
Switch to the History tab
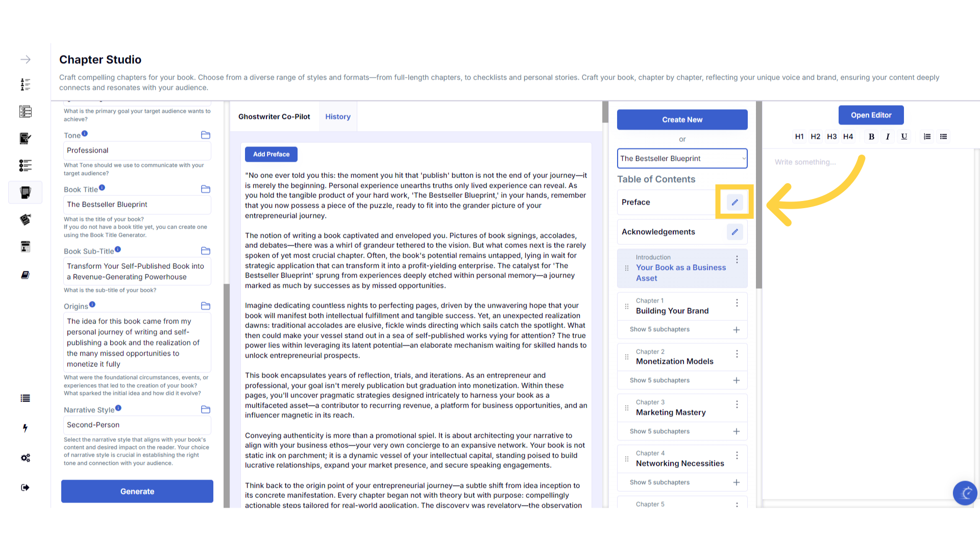[338, 116]
